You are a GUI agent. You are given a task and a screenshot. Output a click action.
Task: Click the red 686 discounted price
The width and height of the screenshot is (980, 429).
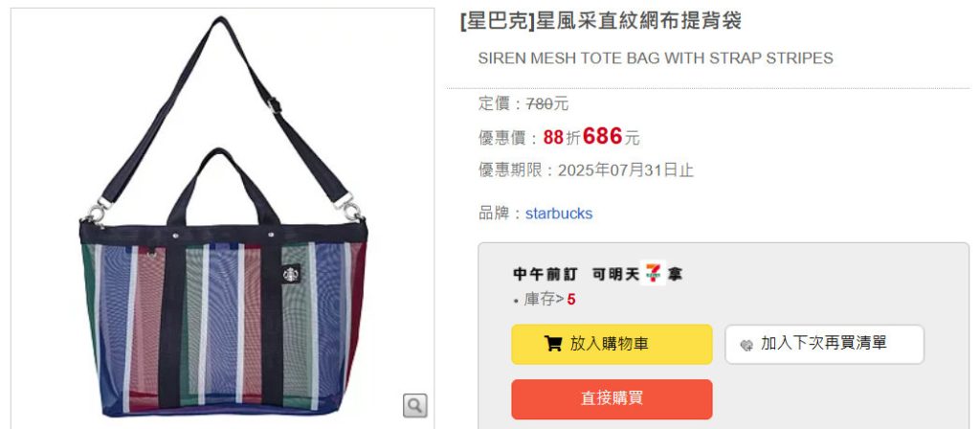pyautogui.click(x=603, y=136)
